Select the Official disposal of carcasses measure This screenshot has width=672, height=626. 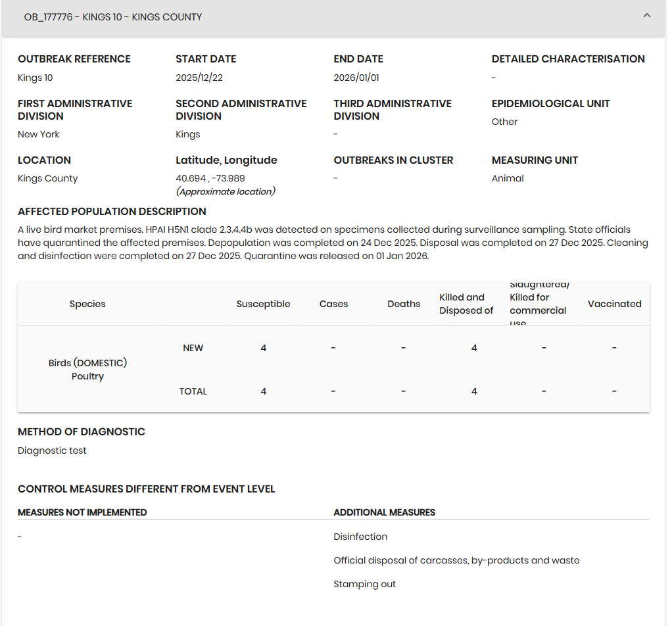click(x=456, y=560)
